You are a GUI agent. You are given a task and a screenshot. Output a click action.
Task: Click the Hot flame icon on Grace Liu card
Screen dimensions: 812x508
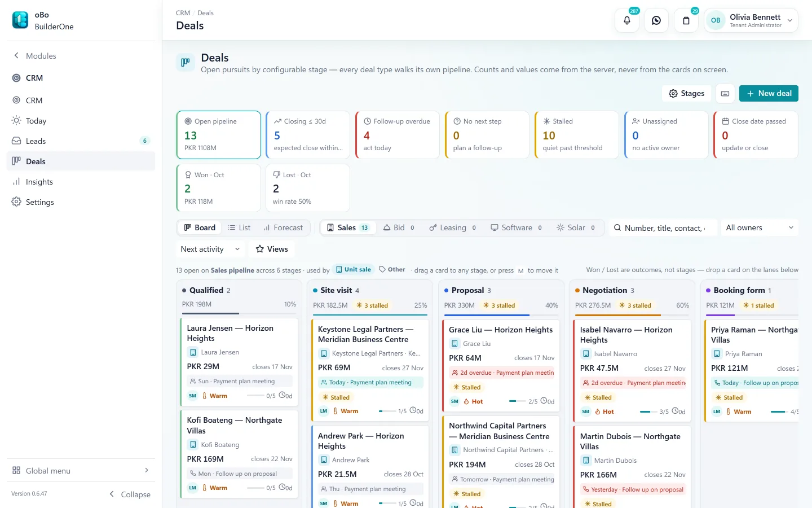[466, 402]
